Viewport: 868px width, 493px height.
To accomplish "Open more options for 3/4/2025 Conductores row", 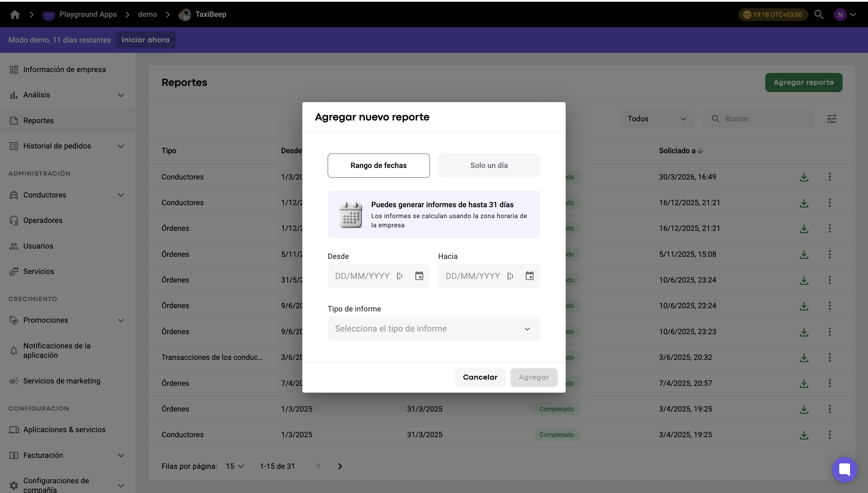I will [829, 435].
